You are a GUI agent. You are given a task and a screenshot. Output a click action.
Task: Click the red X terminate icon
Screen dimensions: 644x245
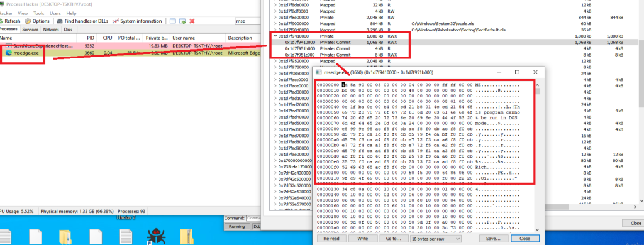[192, 21]
